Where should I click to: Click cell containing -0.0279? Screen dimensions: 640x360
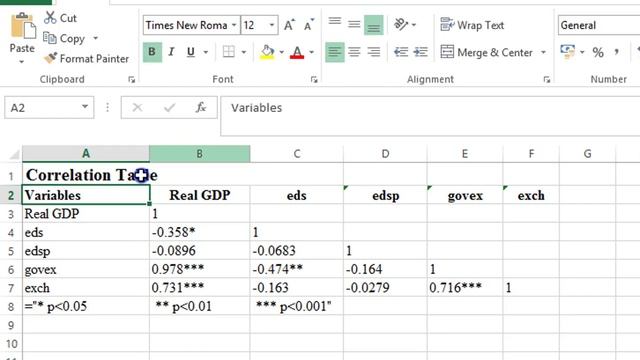385,288
